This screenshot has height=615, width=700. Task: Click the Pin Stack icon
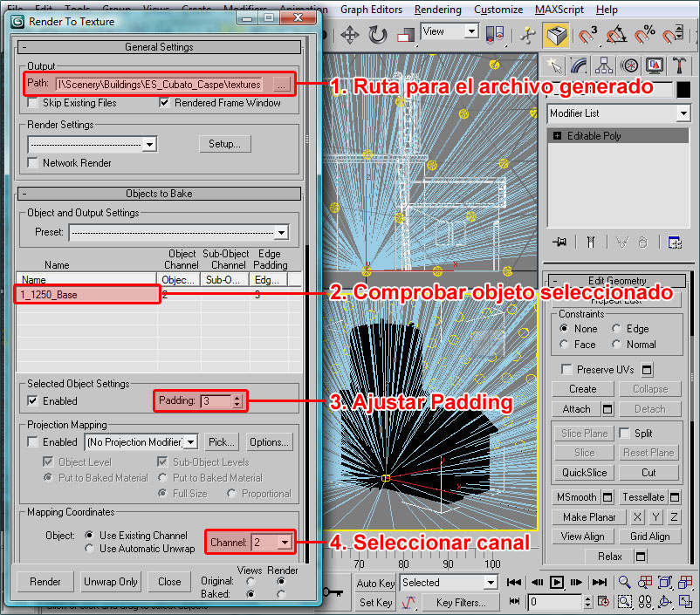pyautogui.click(x=559, y=242)
